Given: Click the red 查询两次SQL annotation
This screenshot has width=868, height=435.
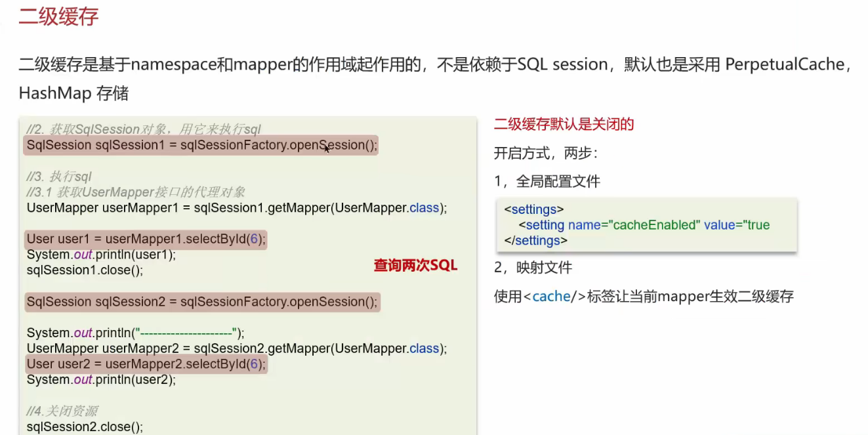Looking at the screenshot, I should [x=415, y=265].
